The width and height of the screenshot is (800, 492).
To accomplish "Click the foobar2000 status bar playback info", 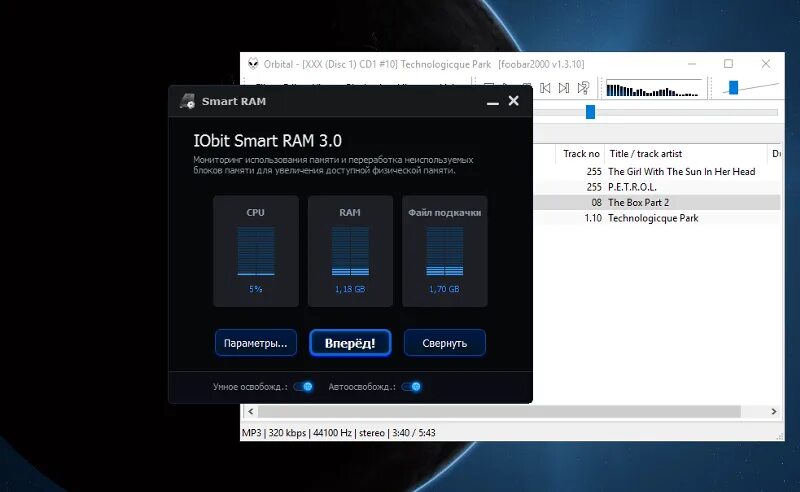I will 339,433.
